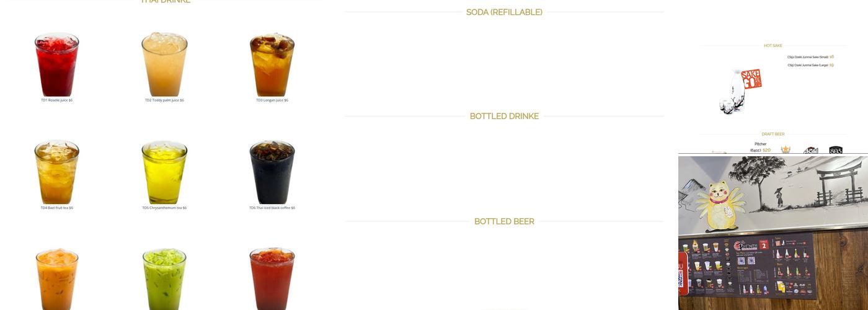This screenshot has height=310, width=868.
Task: Open the Thai iced black coffee image
Action: (x=272, y=172)
